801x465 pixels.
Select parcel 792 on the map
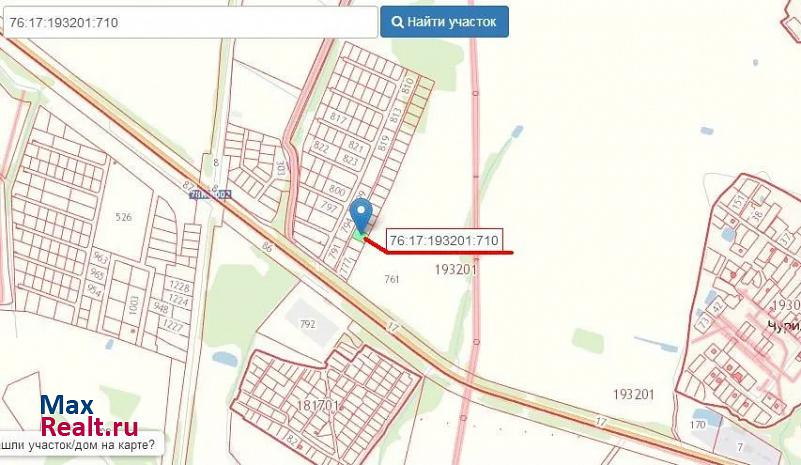[308, 324]
